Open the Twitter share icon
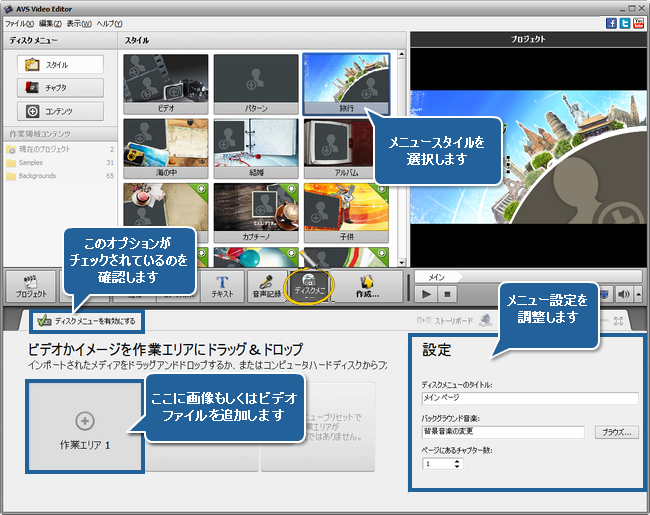 (x=625, y=22)
